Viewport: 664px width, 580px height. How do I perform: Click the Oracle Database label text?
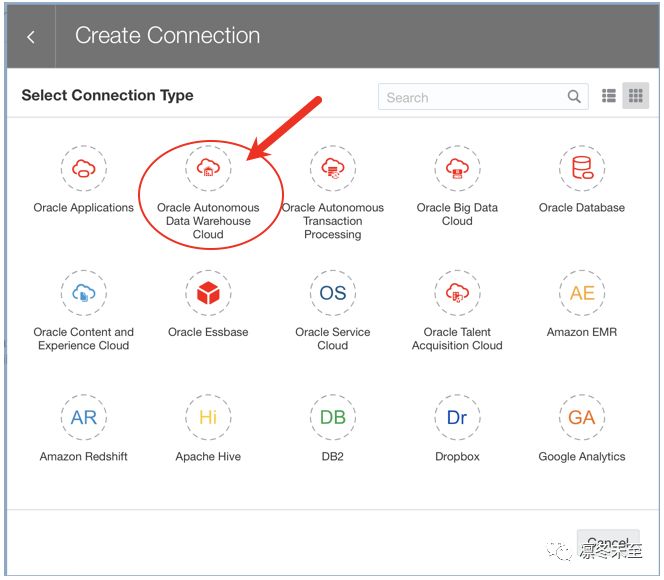tap(582, 208)
